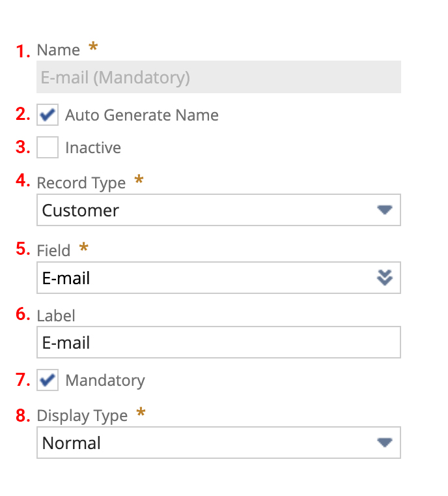448x496 pixels.
Task: Open the Record Type dropdown showing Customer
Action: tap(219, 210)
